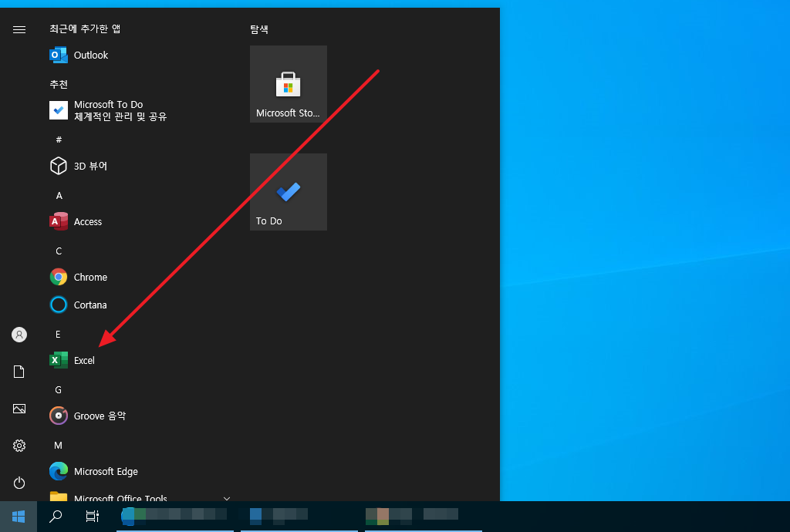The width and height of the screenshot is (790, 532).
Task: Click the 'M' letter header
Action: 59,446
